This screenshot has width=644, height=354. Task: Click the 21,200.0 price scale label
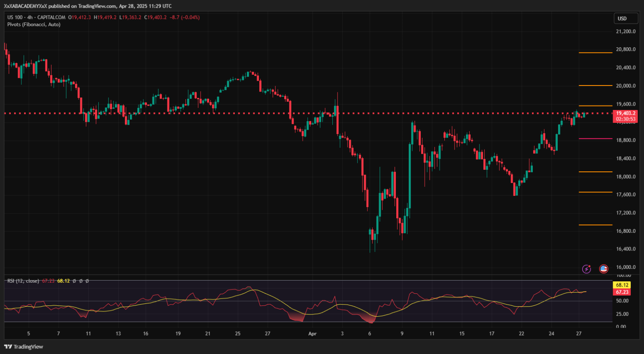coord(626,32)
